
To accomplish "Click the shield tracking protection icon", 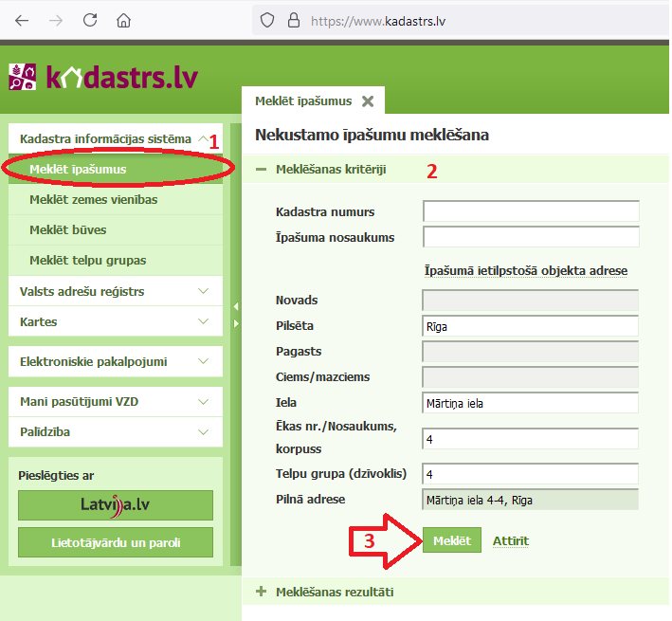I will (x=267, y=20).
